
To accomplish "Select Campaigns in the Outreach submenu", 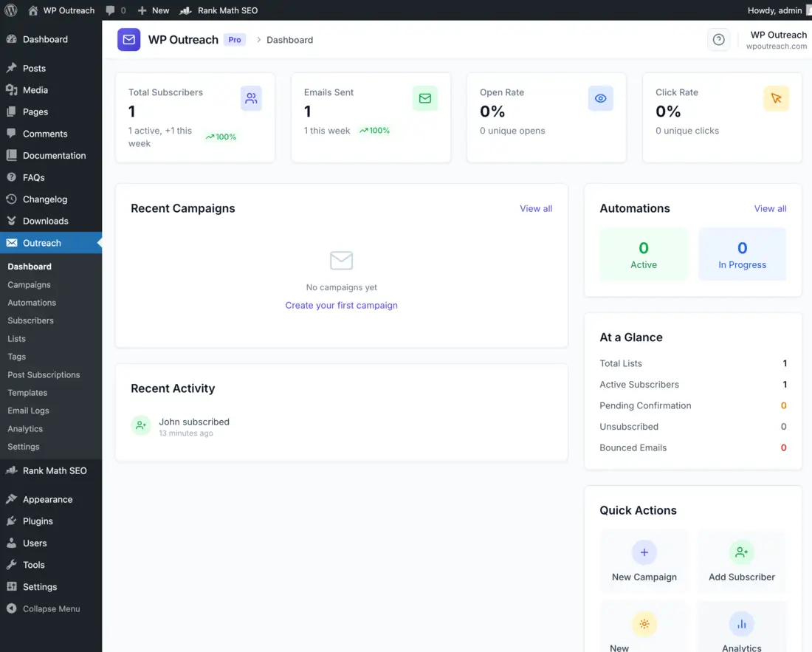I will [x=29, y=284].
